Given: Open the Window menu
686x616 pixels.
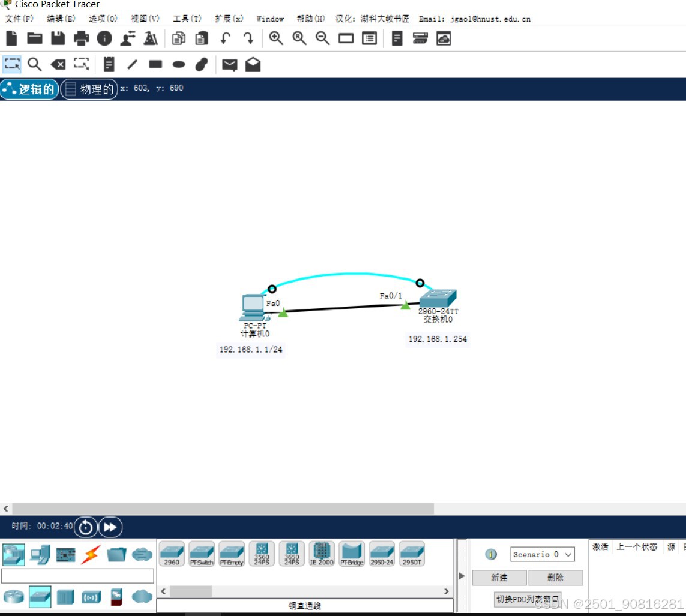Looking at the screenshot, I should pyautogui.click(x=270, y=19).
